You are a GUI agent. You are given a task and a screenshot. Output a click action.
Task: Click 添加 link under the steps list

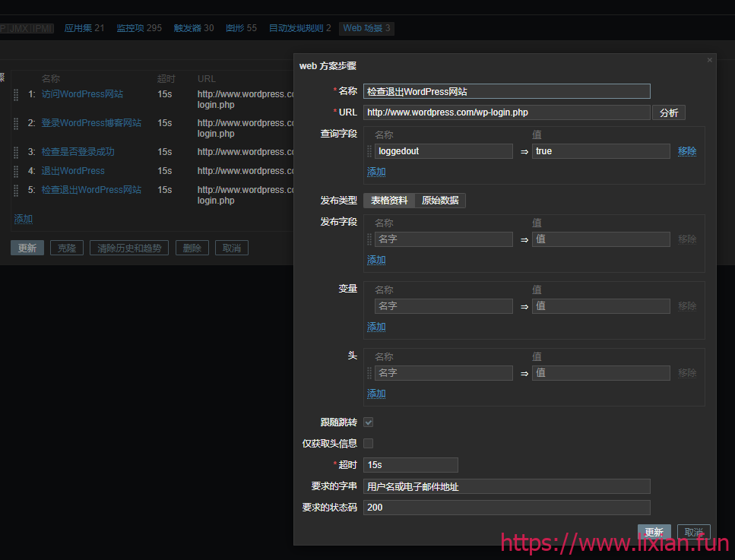24,219
